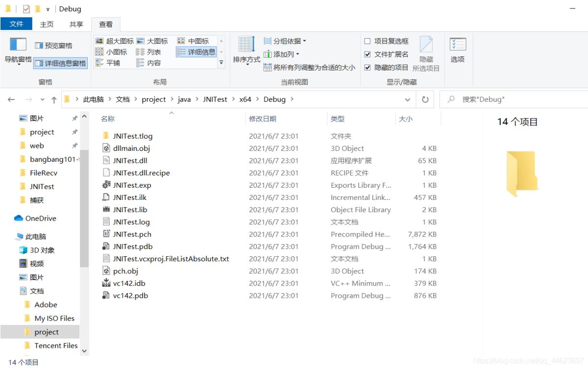The width and height of the screenshot is (588, 369).
Task: Click the vc142.pdb file icon
Action: tap(106, 295)
